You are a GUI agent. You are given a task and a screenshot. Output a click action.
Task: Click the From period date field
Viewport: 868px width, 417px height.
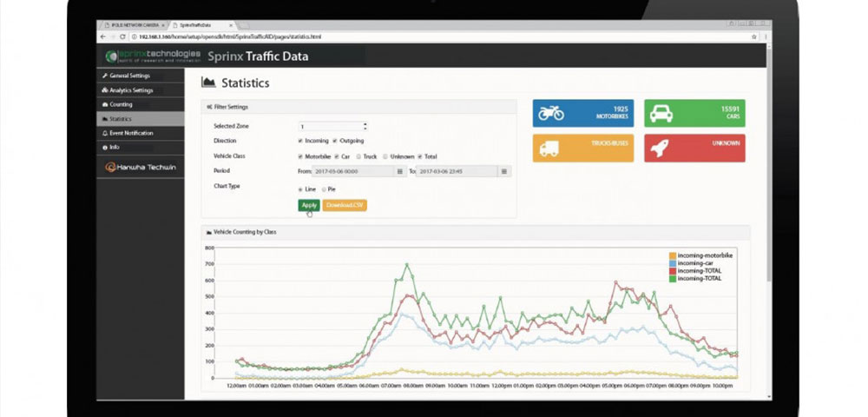tap(352, 172)
